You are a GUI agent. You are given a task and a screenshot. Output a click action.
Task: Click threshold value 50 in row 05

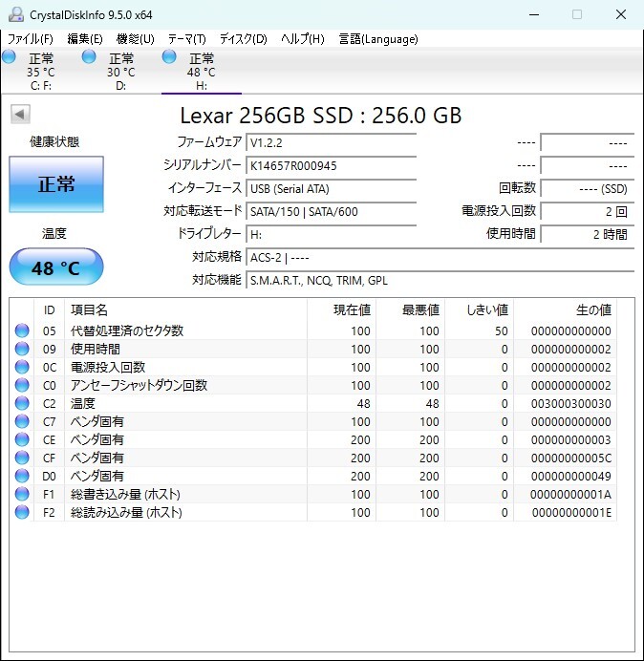click(502, 330)
